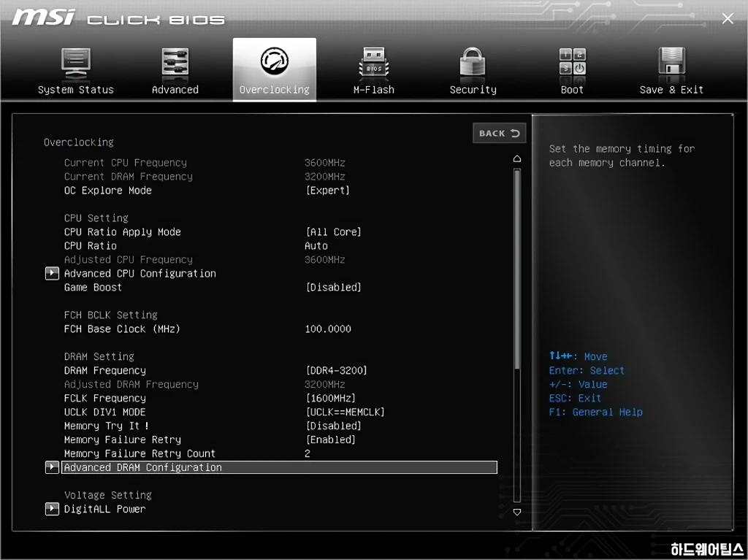748x560 pixels.
Task: Expand Advanced CPU Configuration arrow
Action: point(52,273)
